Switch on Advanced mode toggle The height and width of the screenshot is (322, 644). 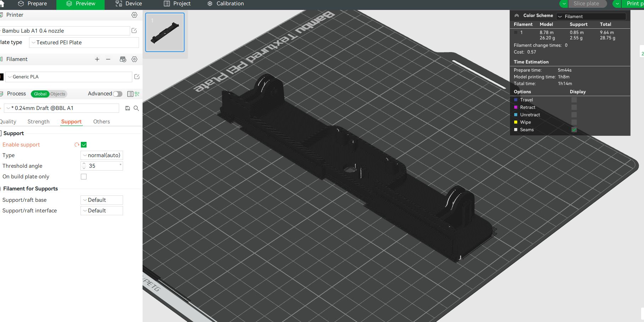(x=118, y=94)
